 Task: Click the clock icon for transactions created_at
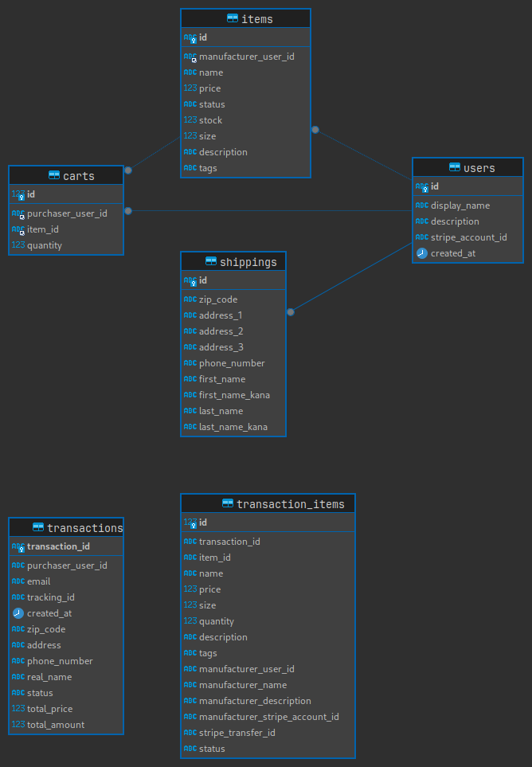(18, 613)
